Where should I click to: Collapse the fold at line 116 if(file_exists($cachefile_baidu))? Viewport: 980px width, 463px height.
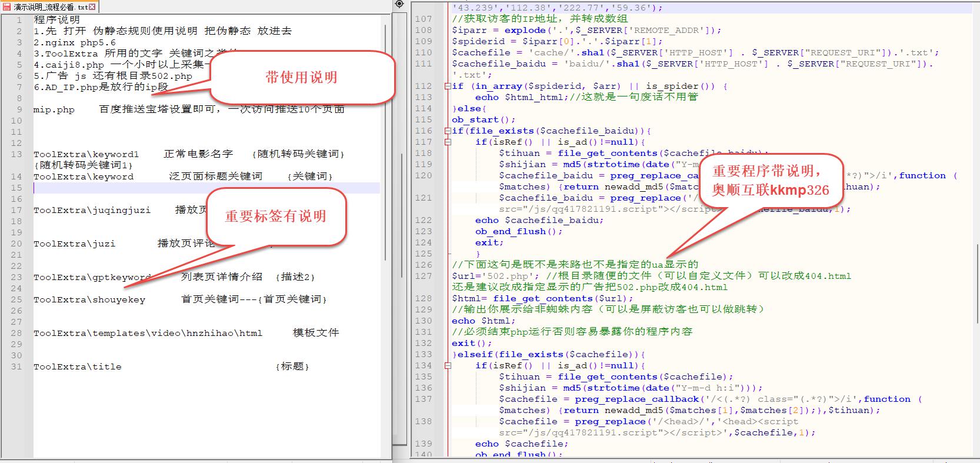tap(448, 131)
